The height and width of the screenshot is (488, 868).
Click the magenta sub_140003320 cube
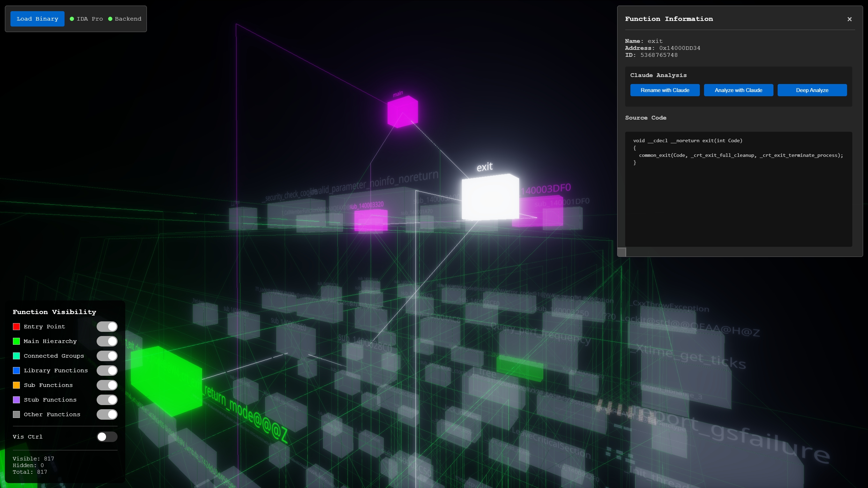371,220
